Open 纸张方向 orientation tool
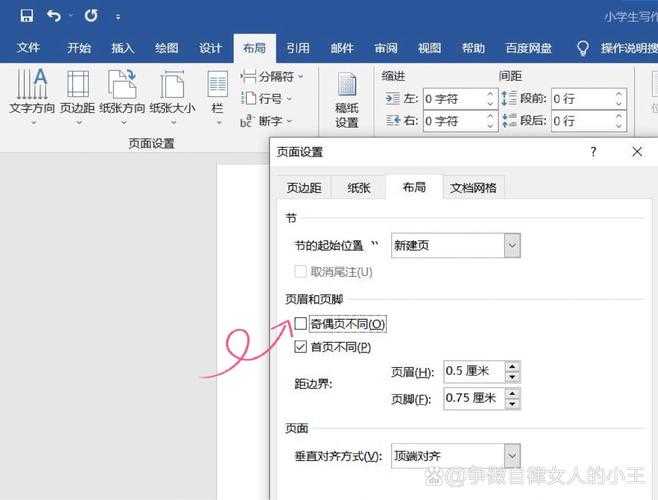Screen dimensions: 658x500 tap(122, 97)
